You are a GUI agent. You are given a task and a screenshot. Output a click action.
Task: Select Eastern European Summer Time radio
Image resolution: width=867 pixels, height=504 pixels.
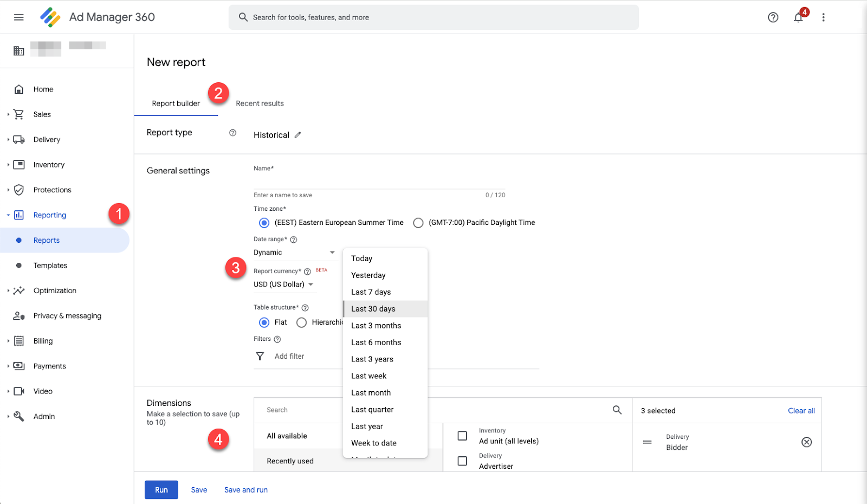point(264,223)
